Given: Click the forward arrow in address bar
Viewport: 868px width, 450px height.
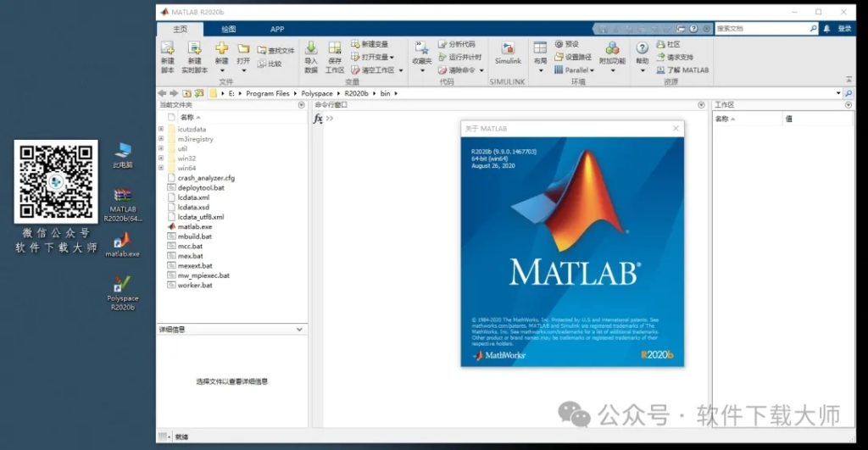Looking at the screenshot, I should [x=174, y=93].
